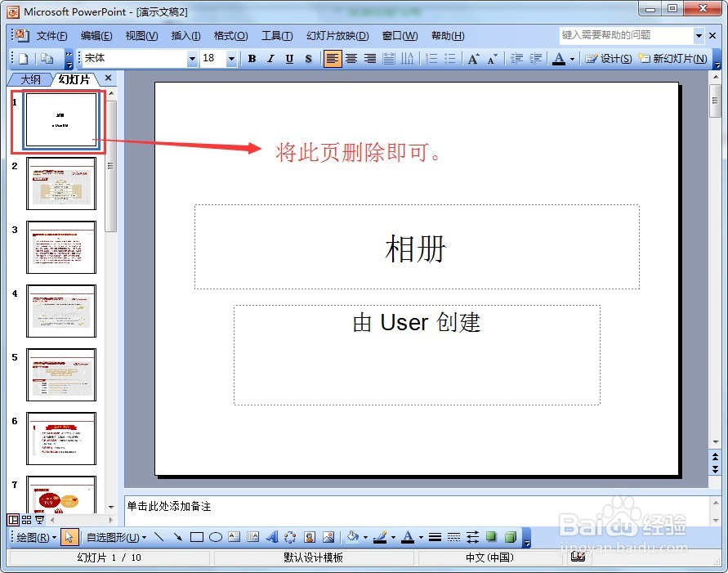
Task: Insert a horizontal text box
Action: point(234,537)
